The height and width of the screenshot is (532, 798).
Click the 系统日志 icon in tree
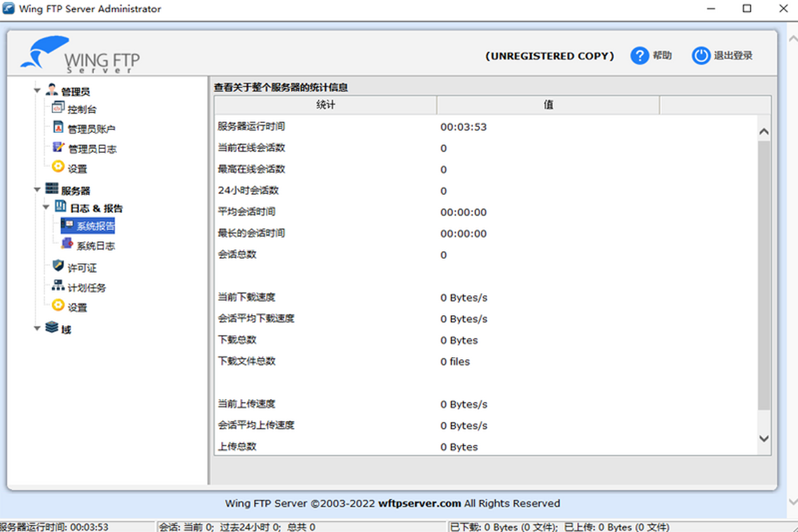click(x=66, y=245)
